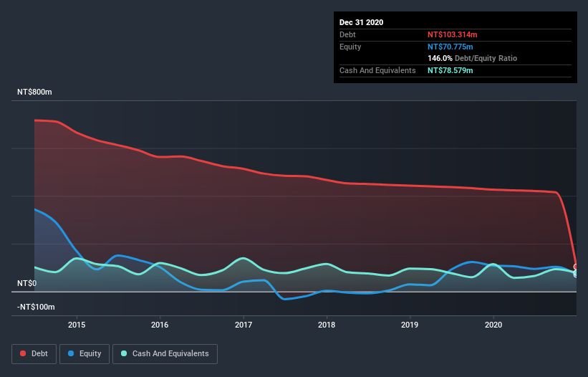The image size is (588, 377).
Task: Click the NT$800m y-axis label
Action: (x=34, y=92)
